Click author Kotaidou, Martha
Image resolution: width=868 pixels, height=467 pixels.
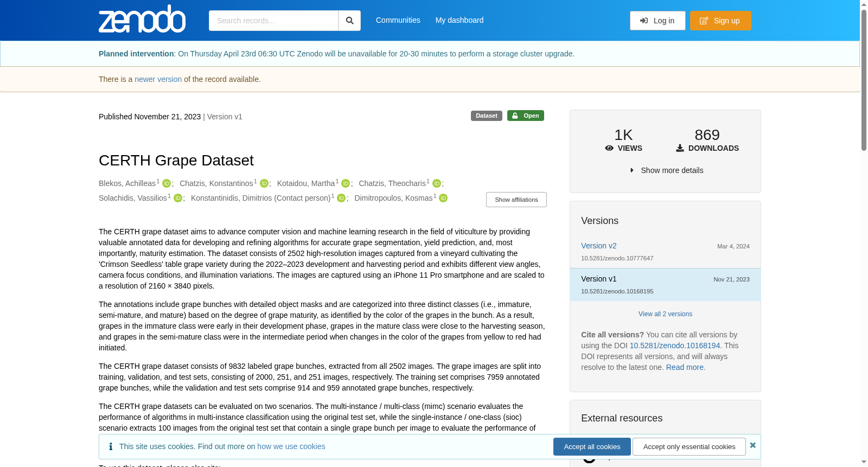(306, 183)
